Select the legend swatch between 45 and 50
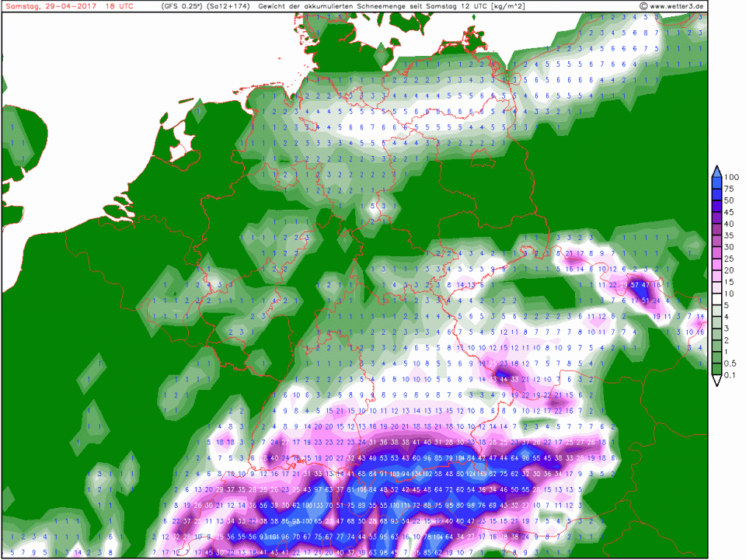 (x=716, y=206)
